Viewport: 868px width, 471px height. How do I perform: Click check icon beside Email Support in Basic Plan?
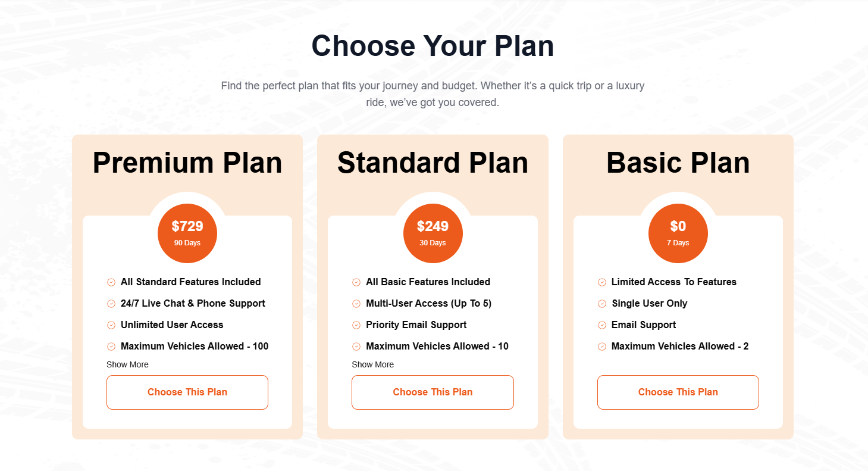click(602, 325)
